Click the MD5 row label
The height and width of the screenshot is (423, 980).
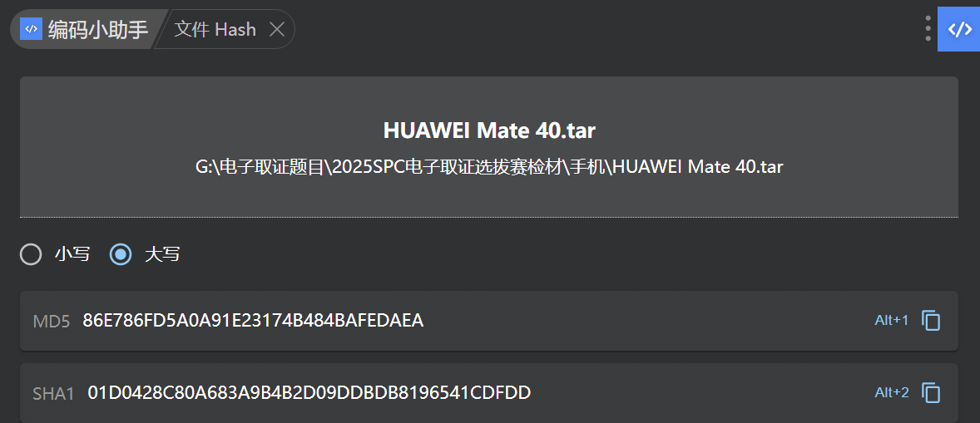point(52,322)
